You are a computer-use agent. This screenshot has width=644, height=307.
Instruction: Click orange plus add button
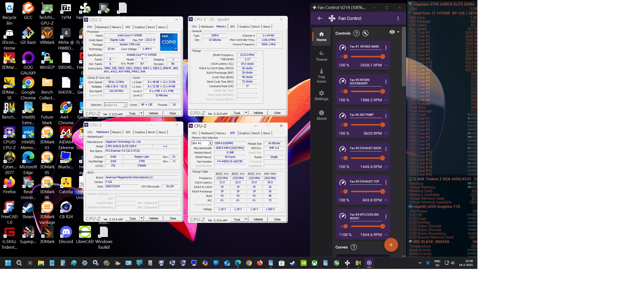click(391, 245)
